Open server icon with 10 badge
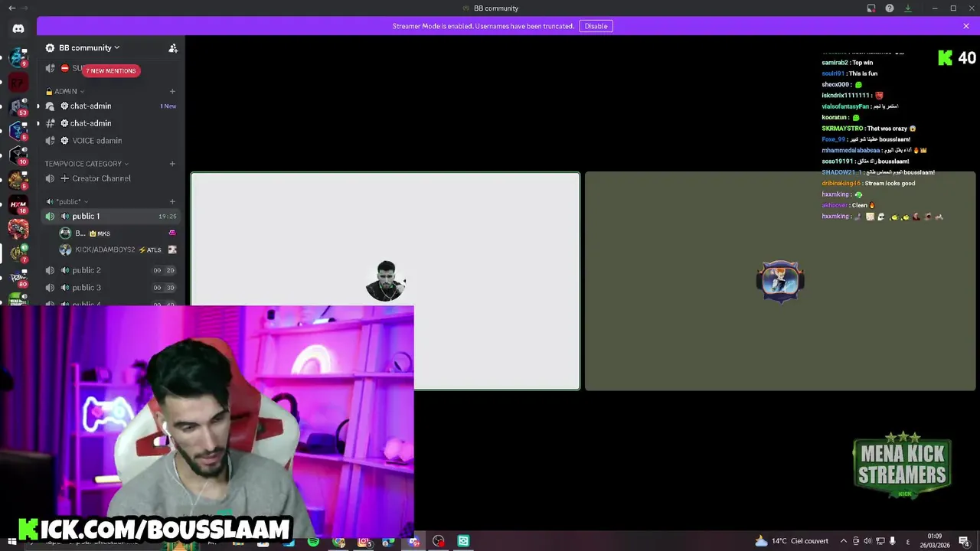Image resolution: width=980 pixels, height=551 pixels. click(x=18, y=155)
